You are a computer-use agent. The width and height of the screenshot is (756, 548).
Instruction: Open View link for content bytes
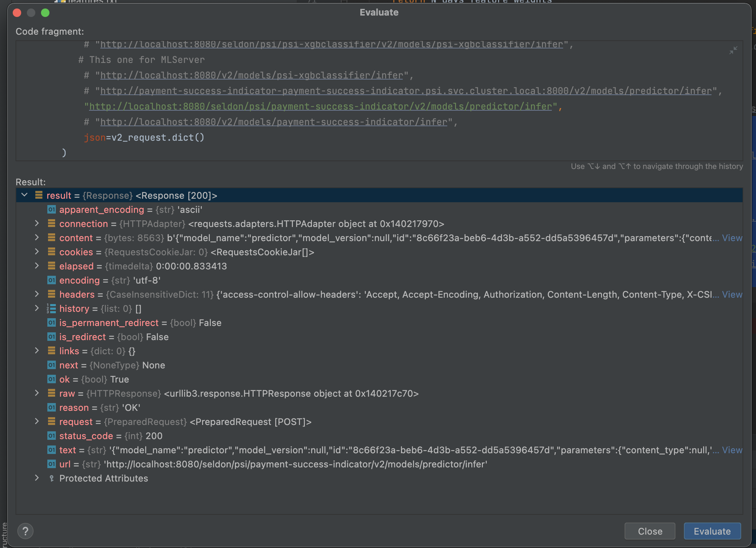(x=732, y=238)
